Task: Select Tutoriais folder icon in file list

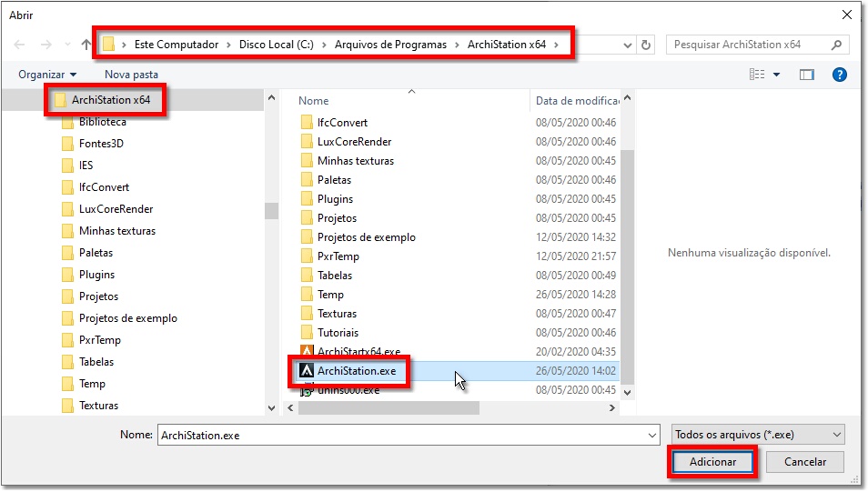Action: pos(307,333)
